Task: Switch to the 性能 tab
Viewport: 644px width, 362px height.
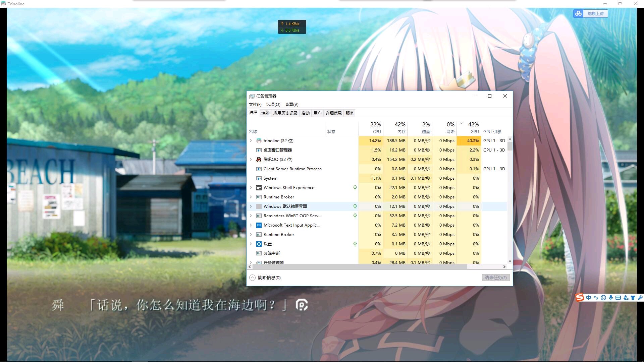Action: [x=265, y=113]
